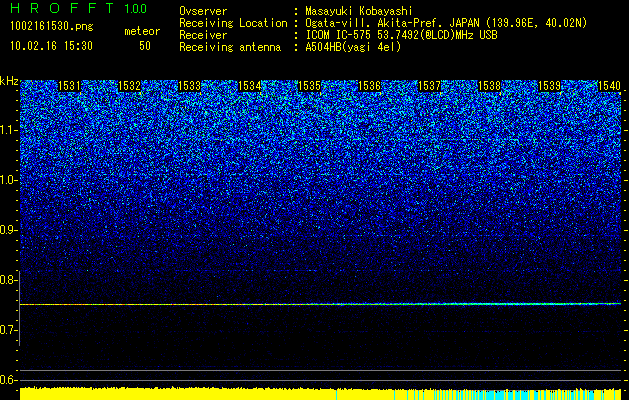Select the 1532 time marker
629x400 pixels.
[130, 86]
